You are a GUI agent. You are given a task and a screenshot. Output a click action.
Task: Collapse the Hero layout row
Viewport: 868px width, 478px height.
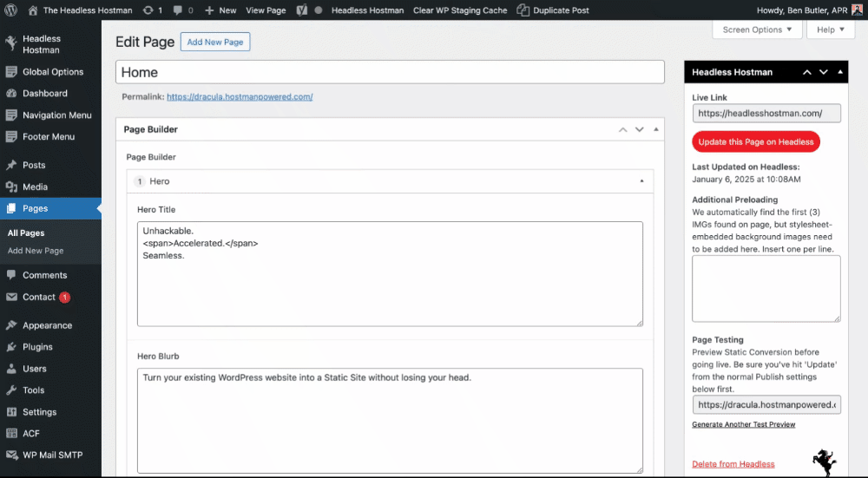tap(641, 181)
